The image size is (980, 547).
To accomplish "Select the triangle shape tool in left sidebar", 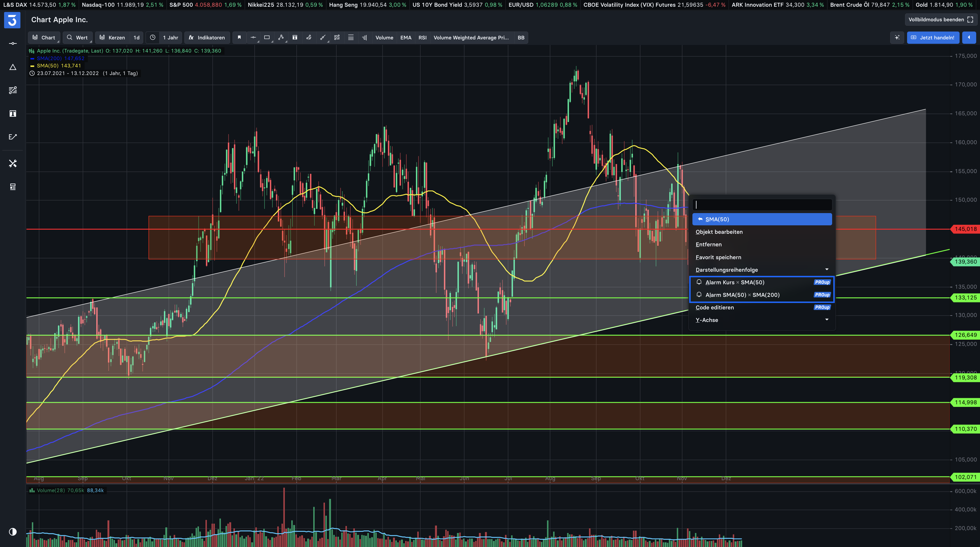I will tap(13, 67).
